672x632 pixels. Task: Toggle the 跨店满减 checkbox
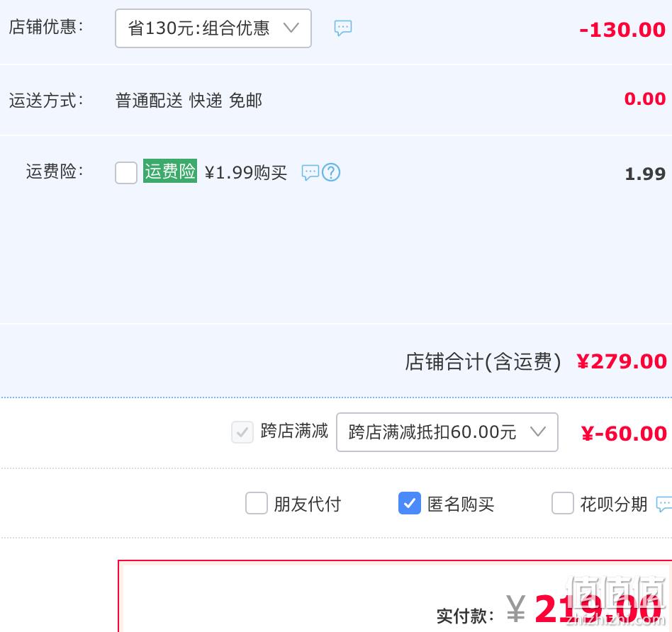coord(242,432)
